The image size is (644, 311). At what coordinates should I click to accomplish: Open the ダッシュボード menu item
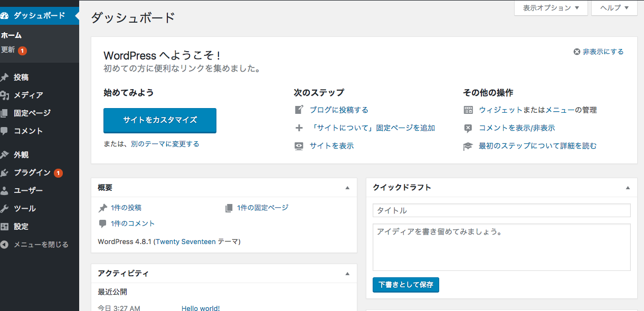tap(40, 15)
